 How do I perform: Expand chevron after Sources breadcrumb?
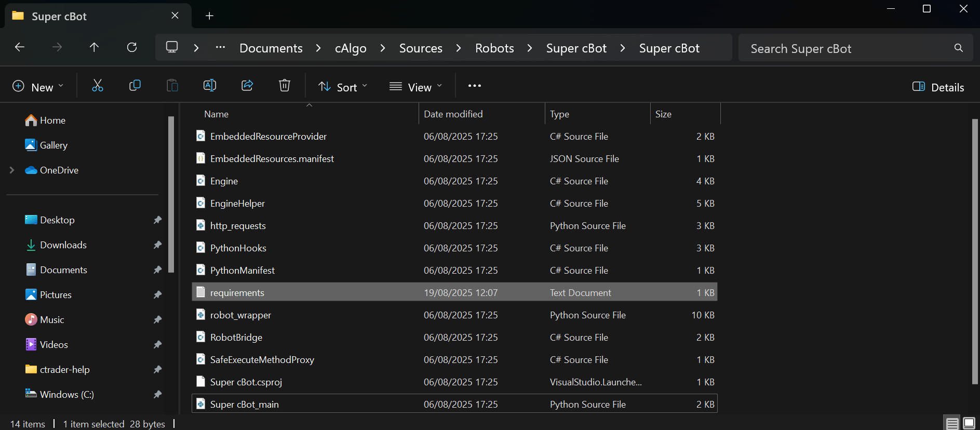click(x=459, y=48)
